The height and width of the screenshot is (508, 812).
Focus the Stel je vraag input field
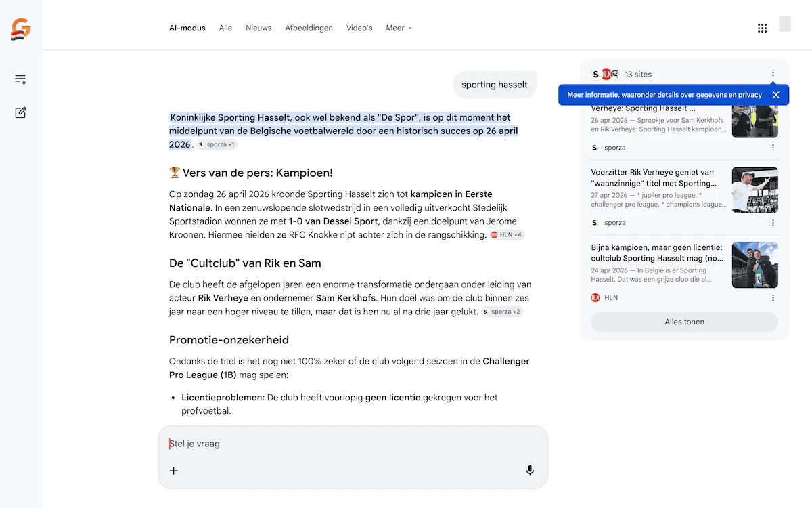pos(353,444)
